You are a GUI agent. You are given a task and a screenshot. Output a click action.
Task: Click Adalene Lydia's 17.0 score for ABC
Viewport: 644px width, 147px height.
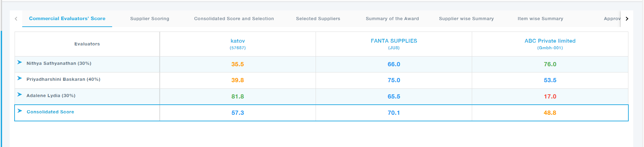pyautogui.click(x=550, y=96)
